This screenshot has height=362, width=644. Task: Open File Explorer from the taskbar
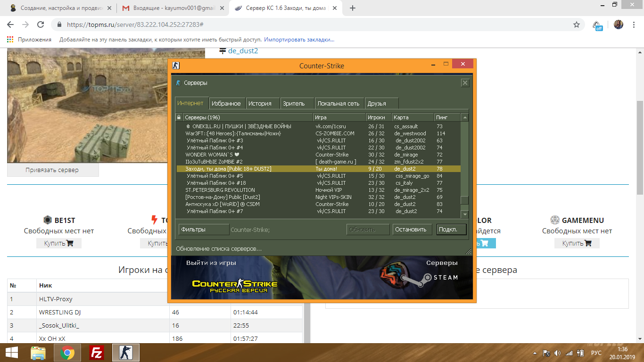pyautogui.click(x=38, y=353)
